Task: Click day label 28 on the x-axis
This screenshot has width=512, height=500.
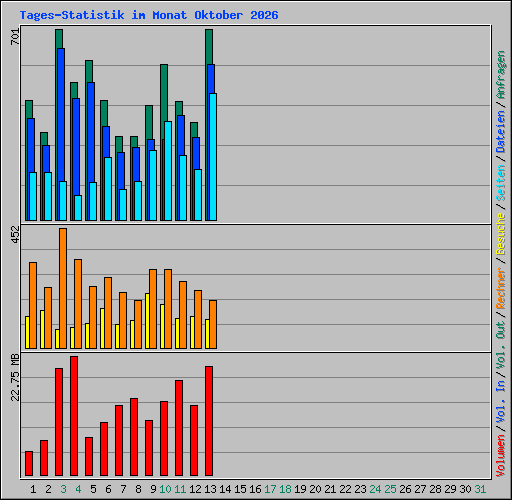Action: [435, 489]
